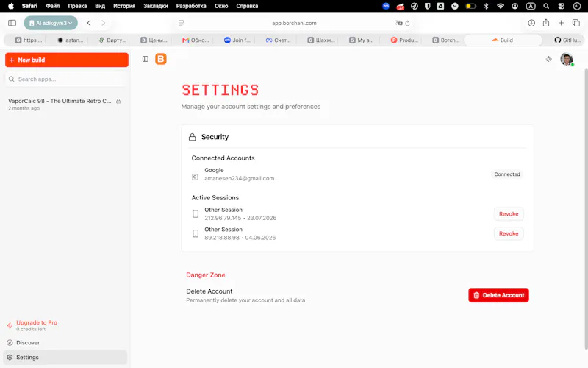Click the app.borchani.com address bar
This screenshot has width=588, height=368.
(x=294, y=23)
